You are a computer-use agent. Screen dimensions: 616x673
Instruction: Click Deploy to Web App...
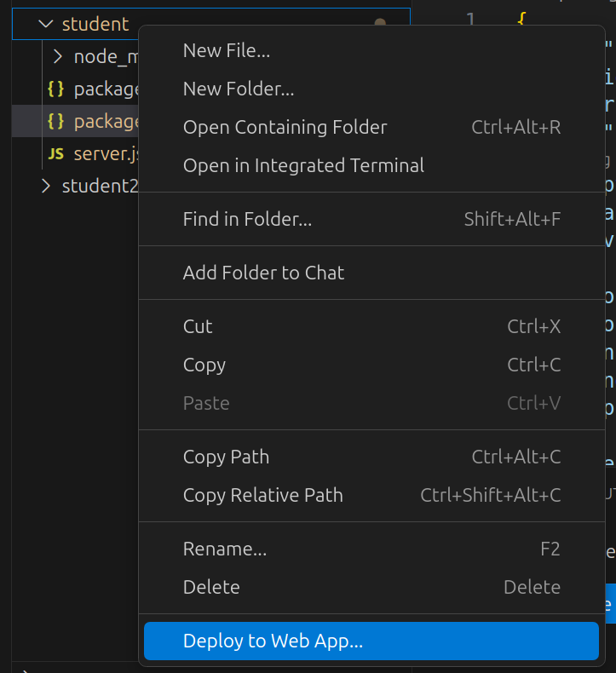click(x=273, y=641)
